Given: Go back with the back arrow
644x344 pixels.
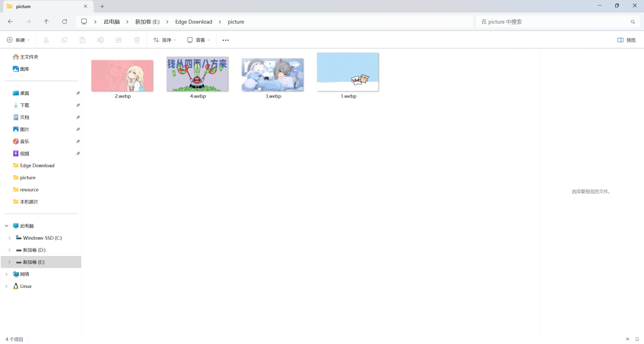Looking at the screenshot, I should coord(10,22).
